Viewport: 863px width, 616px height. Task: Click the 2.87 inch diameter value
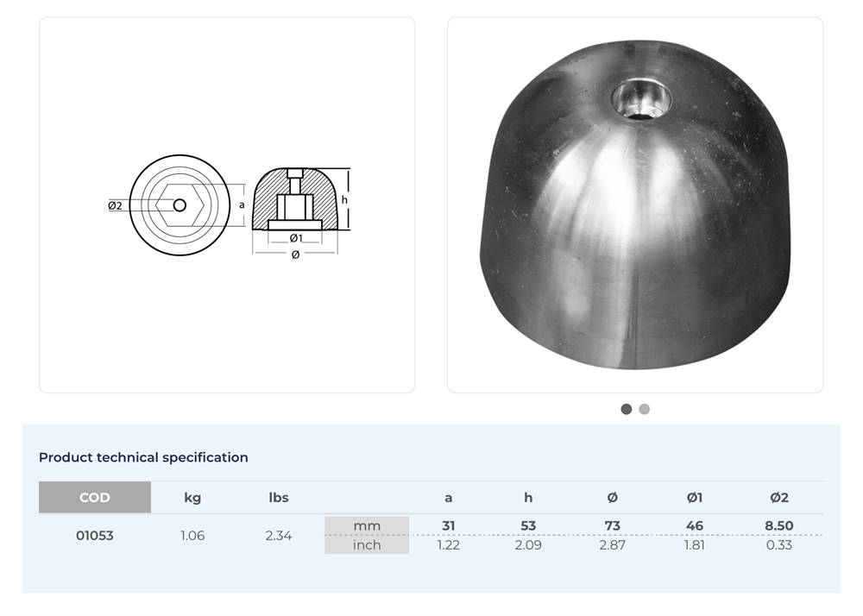point(612,545)
